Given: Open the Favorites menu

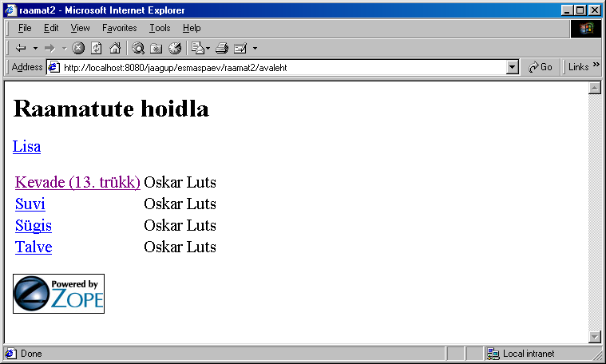Looking at the screenshot, I should pos(119,28).
